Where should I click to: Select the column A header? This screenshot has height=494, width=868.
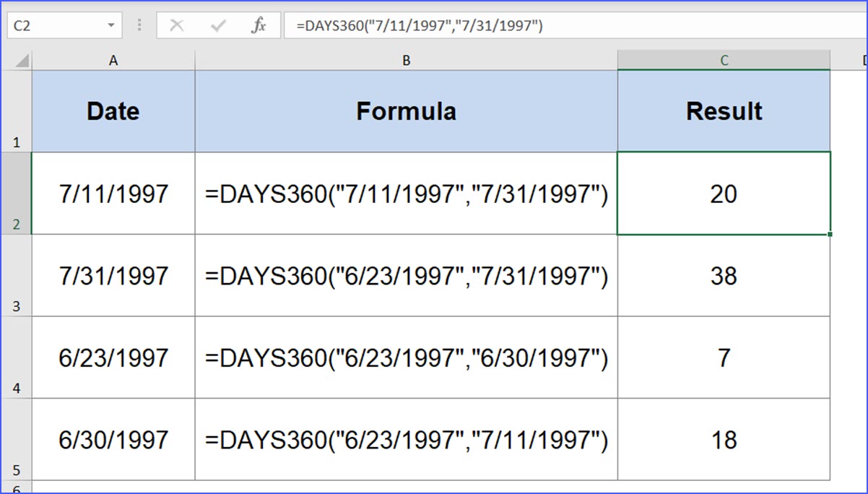(x=113, y=60)
